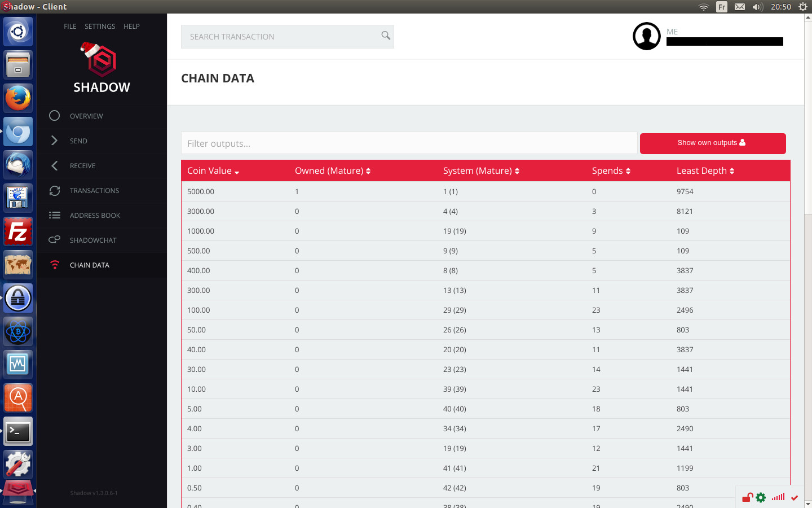Sort table by Spends column

[x=611, y=170]
